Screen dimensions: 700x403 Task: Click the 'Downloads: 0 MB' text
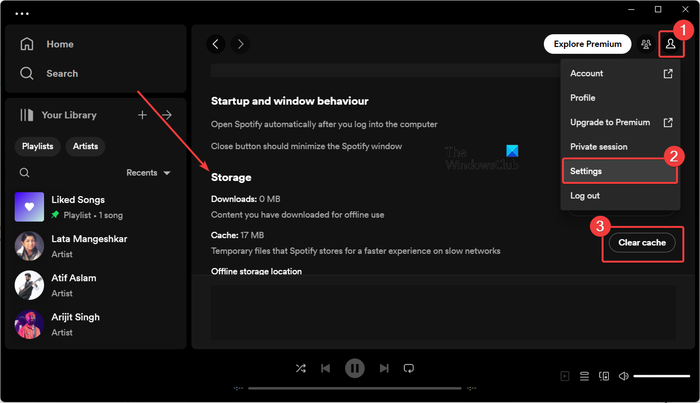tap(246, 199)
